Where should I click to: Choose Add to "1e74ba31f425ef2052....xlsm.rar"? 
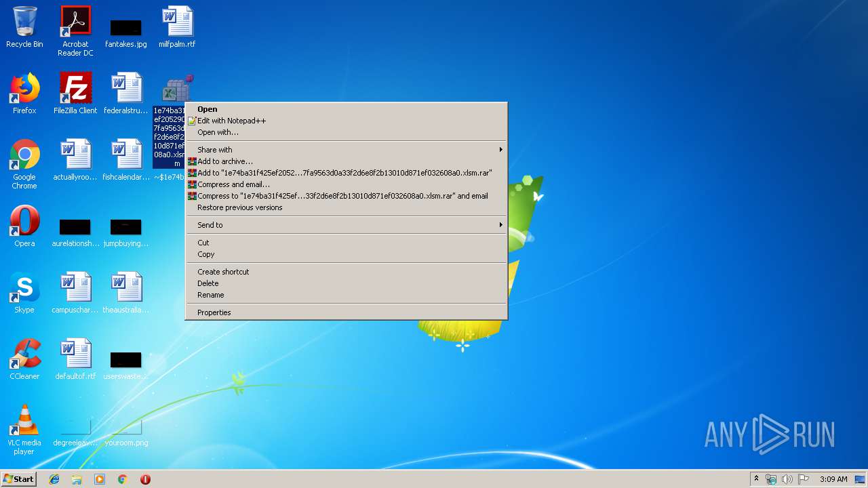pyautogui.click(x=346, y=173)
